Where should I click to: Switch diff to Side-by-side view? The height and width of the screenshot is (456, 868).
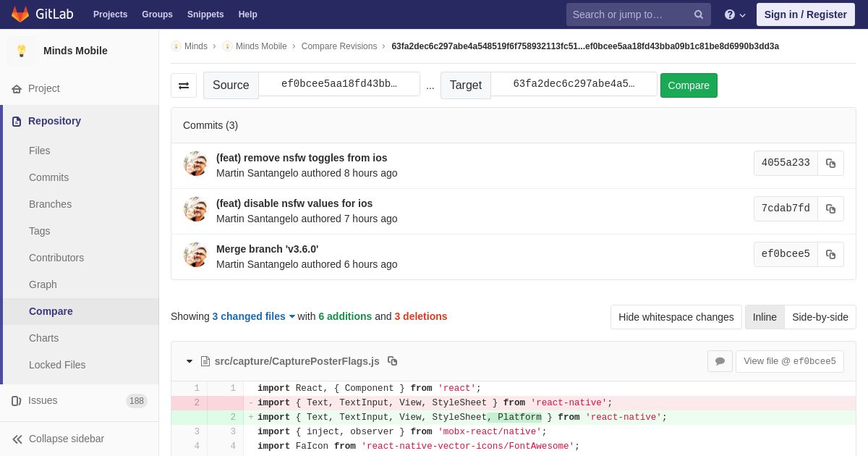[820, 317]
